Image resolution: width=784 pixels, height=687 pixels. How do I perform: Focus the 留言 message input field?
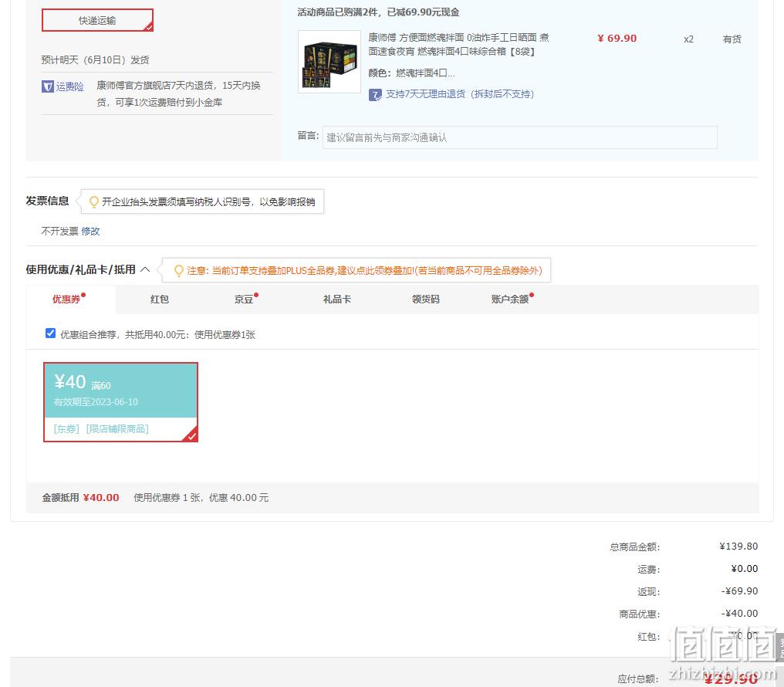click(x=519, y=137)
